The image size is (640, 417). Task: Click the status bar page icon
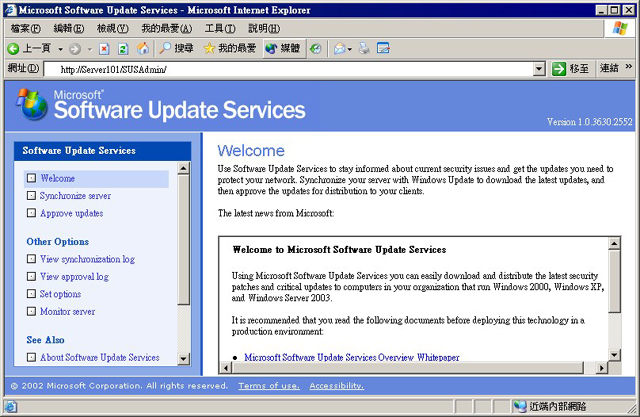point(11,406)
